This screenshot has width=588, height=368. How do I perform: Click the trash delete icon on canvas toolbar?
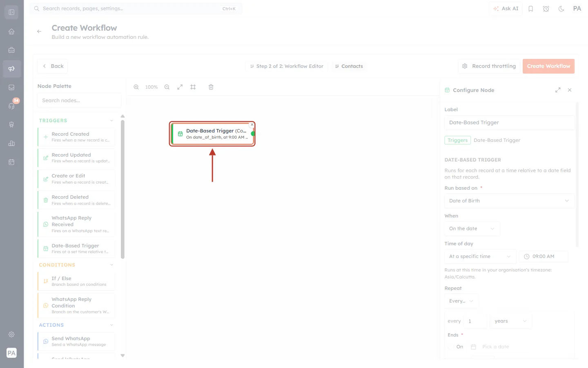pyautogui.click(x=211, y=87)
